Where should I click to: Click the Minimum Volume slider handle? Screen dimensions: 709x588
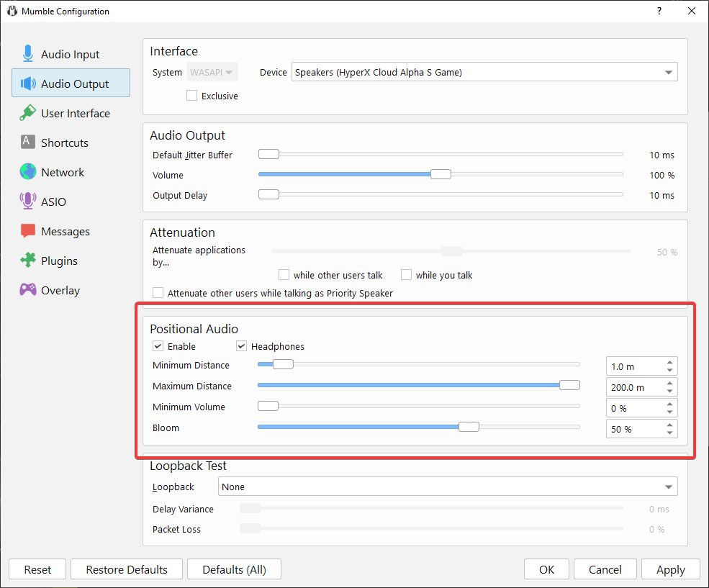tap(268, 406)
